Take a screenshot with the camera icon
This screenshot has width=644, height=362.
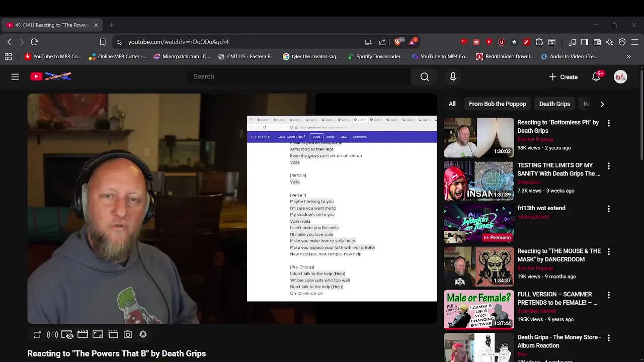click(x=128, y=334)
